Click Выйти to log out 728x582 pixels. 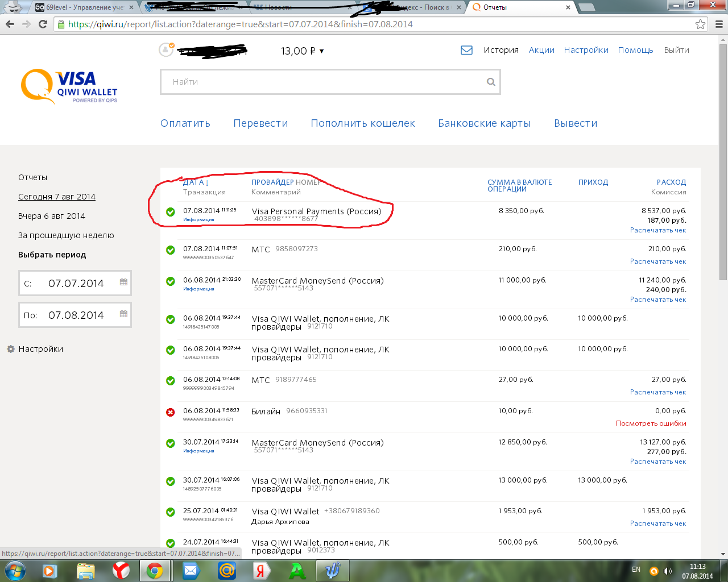coord(677,50)
